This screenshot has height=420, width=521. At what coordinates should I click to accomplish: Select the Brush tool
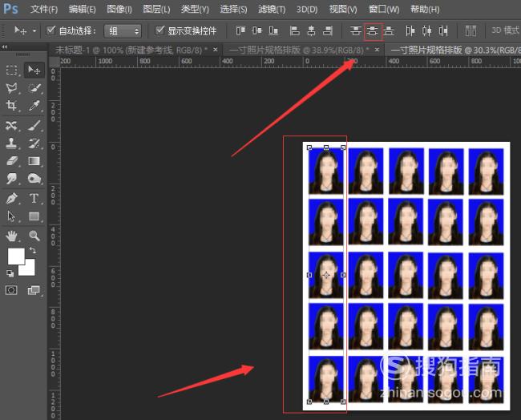pyautogui.click(x=34, y=126)
